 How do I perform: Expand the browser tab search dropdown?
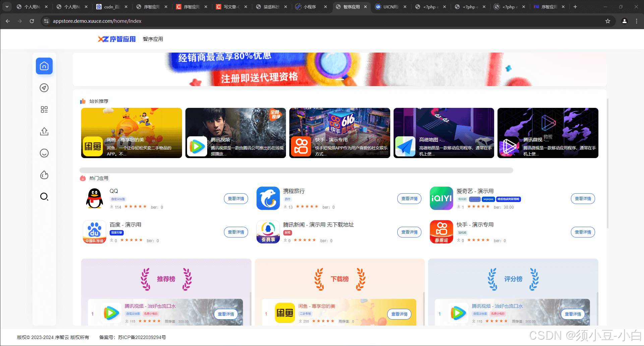7,7
